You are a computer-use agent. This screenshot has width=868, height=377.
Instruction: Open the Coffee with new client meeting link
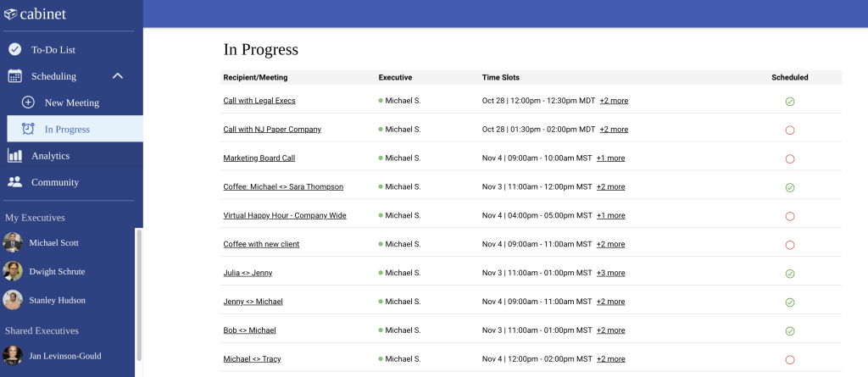[261, 244]
